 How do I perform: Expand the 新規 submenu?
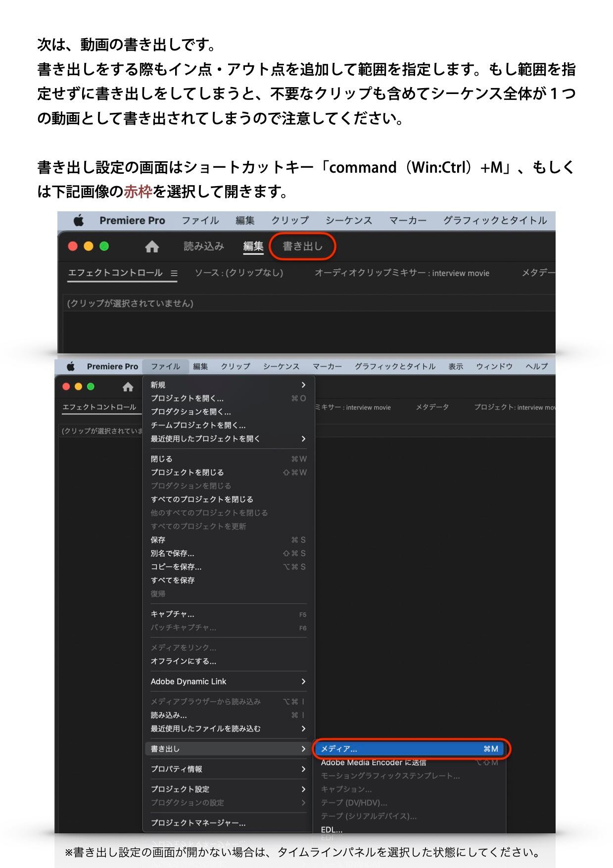pos(229,385)
